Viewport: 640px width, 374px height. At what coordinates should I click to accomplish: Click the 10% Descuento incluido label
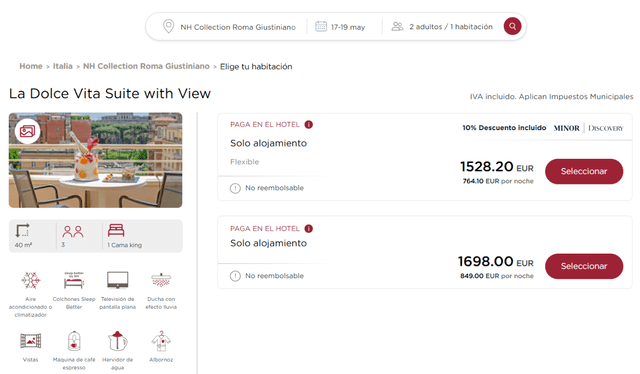pos(504,128)
